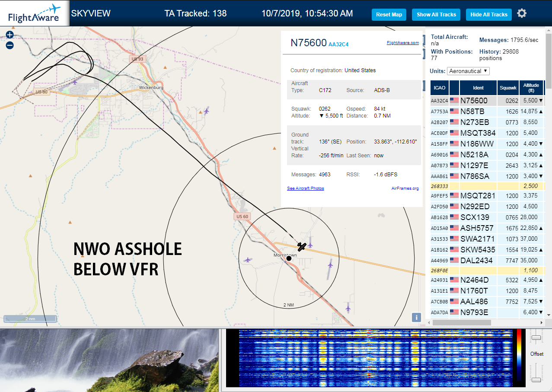Image resolution: width=552 pixels, height=392 pixels.
Task: Select the N292ED row
Action: pos(487,207)
